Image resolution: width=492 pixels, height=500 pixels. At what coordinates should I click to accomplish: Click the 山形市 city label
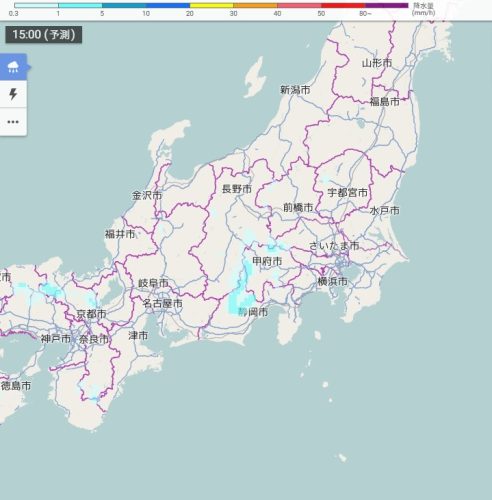[377, 63]
